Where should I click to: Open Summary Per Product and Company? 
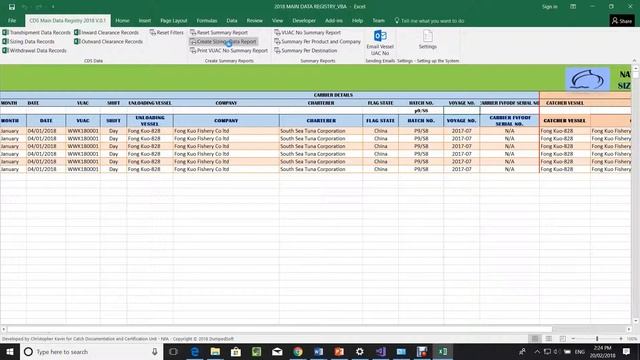[x=318, y=41]
